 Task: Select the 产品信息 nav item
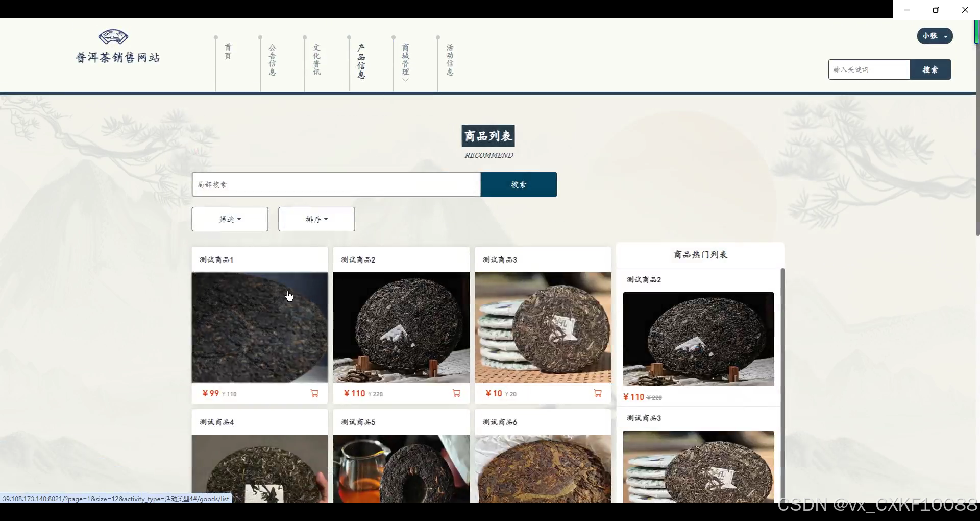tap(361, 61)
